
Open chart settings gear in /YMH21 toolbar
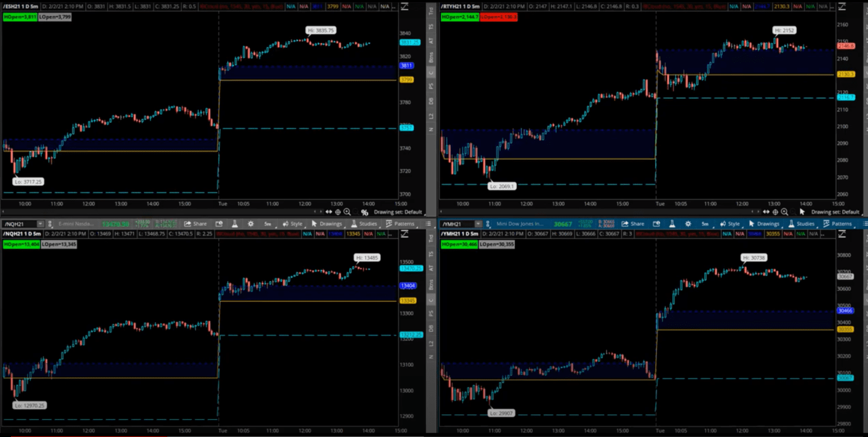688,224
